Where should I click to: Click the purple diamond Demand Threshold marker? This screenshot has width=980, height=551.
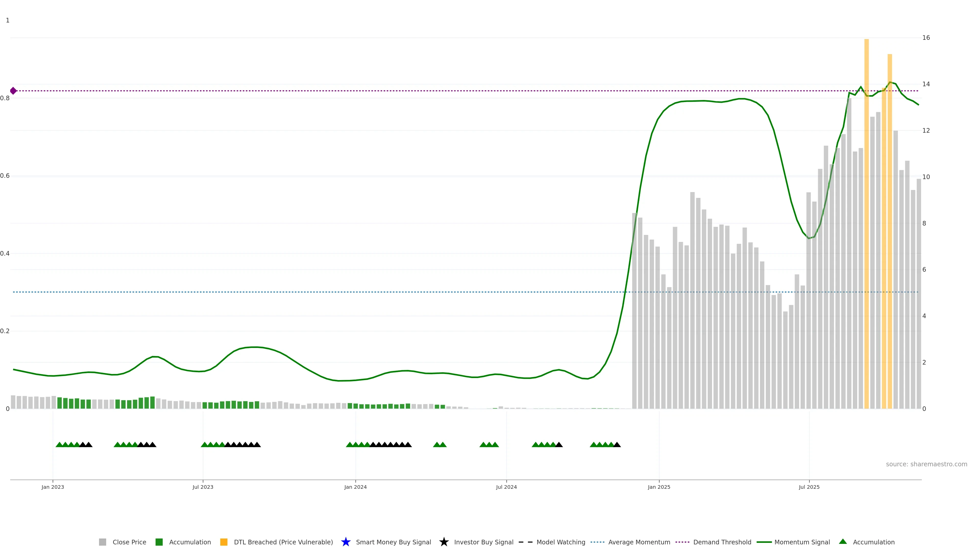click(x=13, y=91)
